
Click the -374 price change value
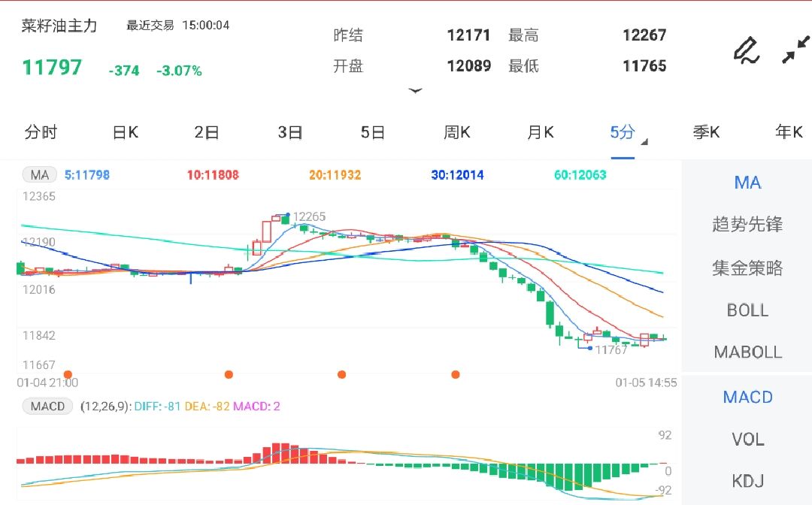[124, 71]
